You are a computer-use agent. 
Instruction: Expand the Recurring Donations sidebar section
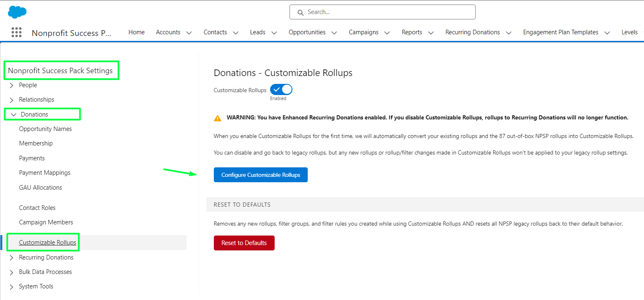click(x=12, y=258)
